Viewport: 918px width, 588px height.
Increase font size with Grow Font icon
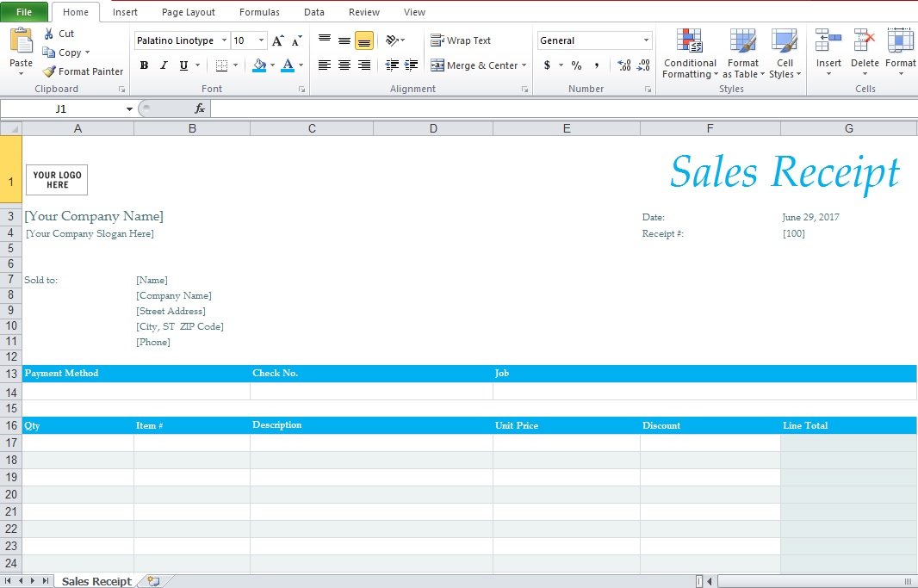[278, 40]
